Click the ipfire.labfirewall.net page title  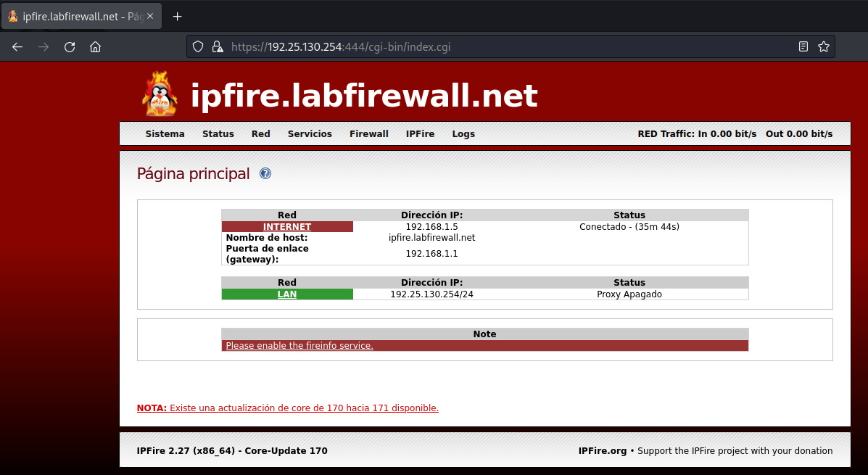364,95
